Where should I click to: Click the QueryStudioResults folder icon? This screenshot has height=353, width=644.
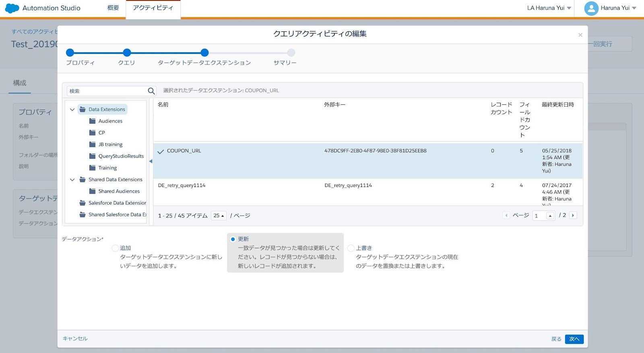click(92, 156)
